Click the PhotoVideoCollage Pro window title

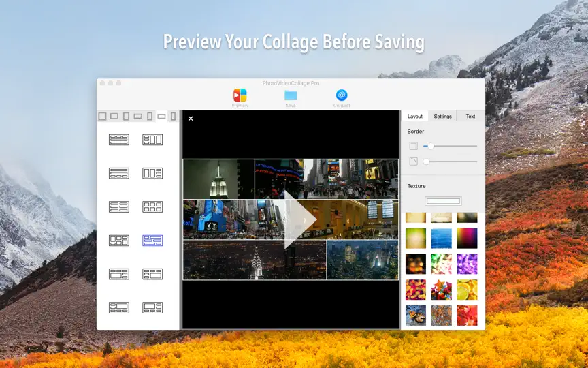291,83
